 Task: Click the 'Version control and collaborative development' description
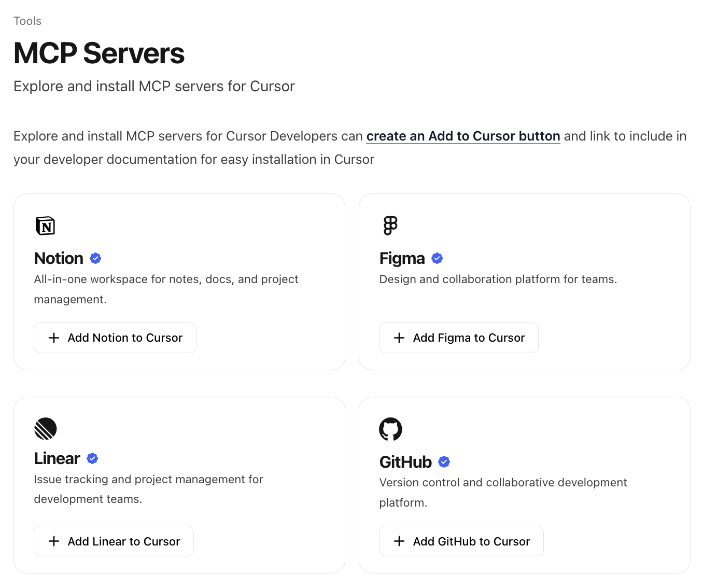(503, 492)
